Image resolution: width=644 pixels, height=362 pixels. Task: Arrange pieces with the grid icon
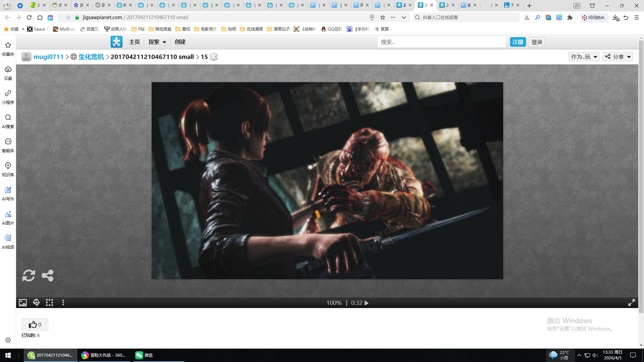(x=50, y=303)
